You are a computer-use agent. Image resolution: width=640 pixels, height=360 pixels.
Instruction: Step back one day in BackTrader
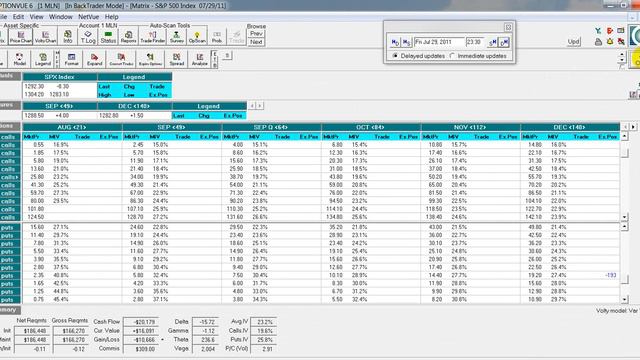click(x=395, y=42)
